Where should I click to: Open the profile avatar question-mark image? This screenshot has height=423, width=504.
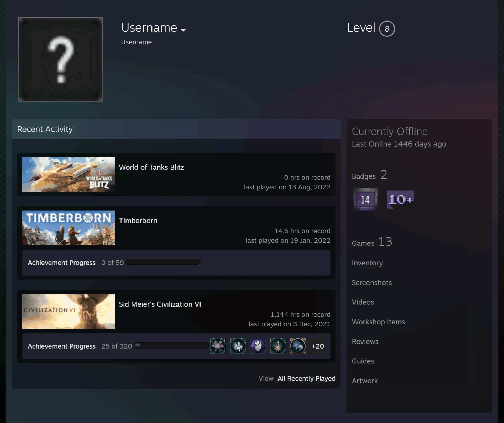[60, 59]
